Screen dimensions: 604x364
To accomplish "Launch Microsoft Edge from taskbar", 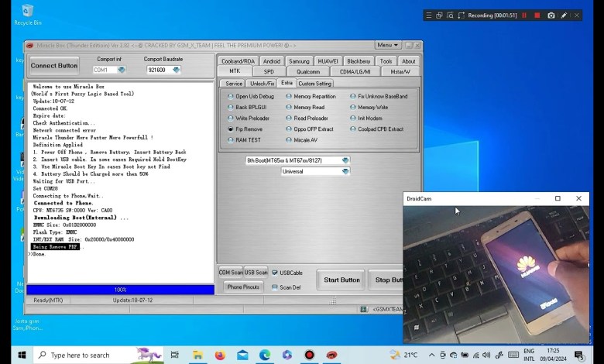I will [x=265, y=355].
